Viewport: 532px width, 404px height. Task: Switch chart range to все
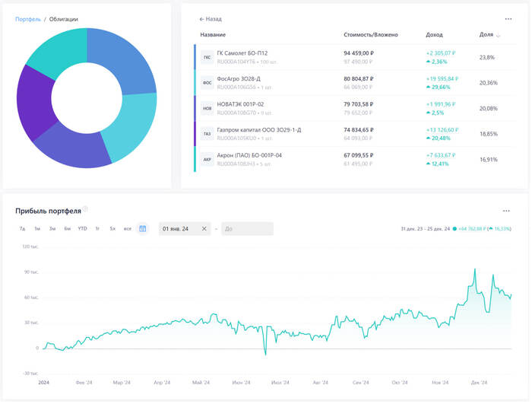pyautogui.click(x=127, y=228)
